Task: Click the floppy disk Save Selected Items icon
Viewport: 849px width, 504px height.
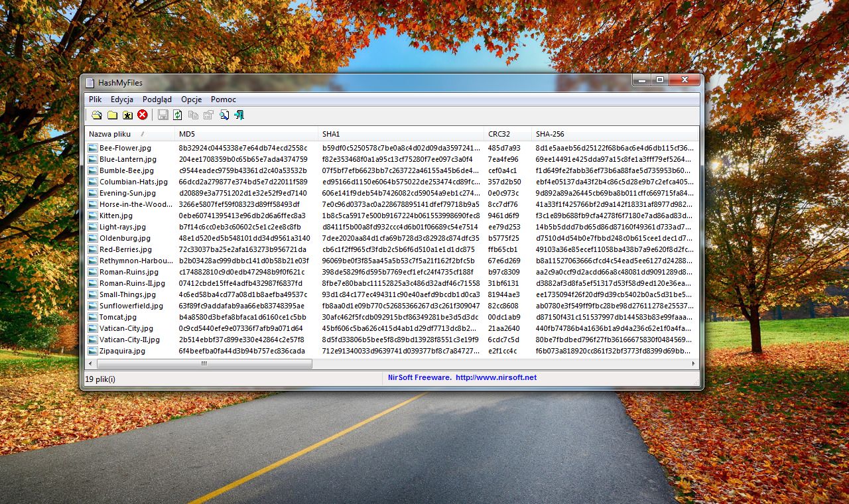Action: point(163,115)
